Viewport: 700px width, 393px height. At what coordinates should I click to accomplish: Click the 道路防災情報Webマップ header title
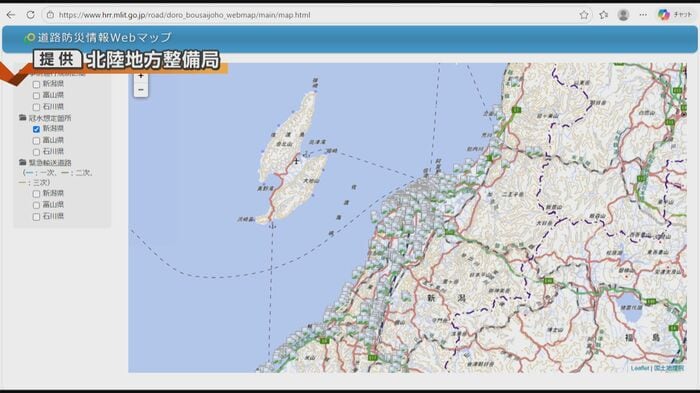(104, 38)
